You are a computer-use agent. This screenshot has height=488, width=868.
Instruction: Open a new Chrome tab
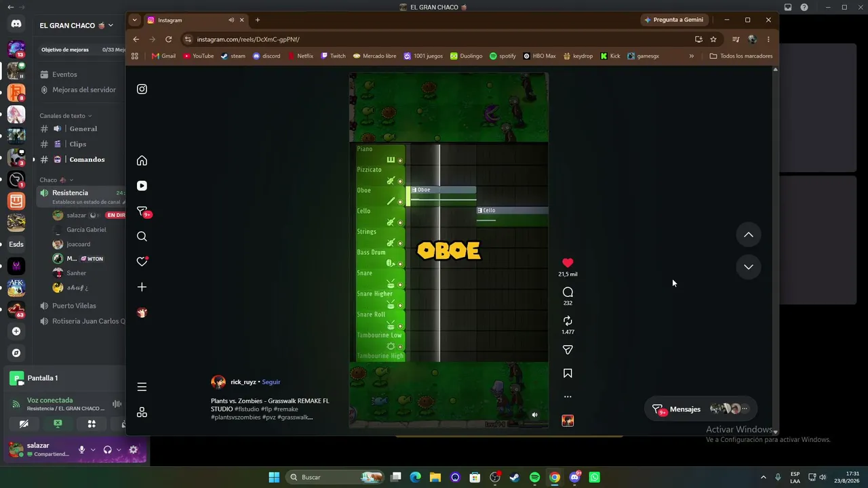[x=257, y=20]
